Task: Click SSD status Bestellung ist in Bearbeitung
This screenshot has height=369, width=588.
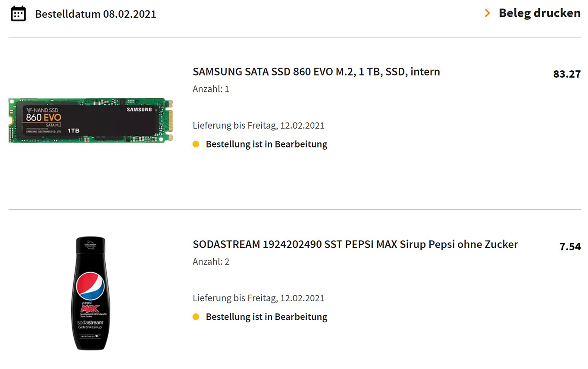Action: coord(266,144)
